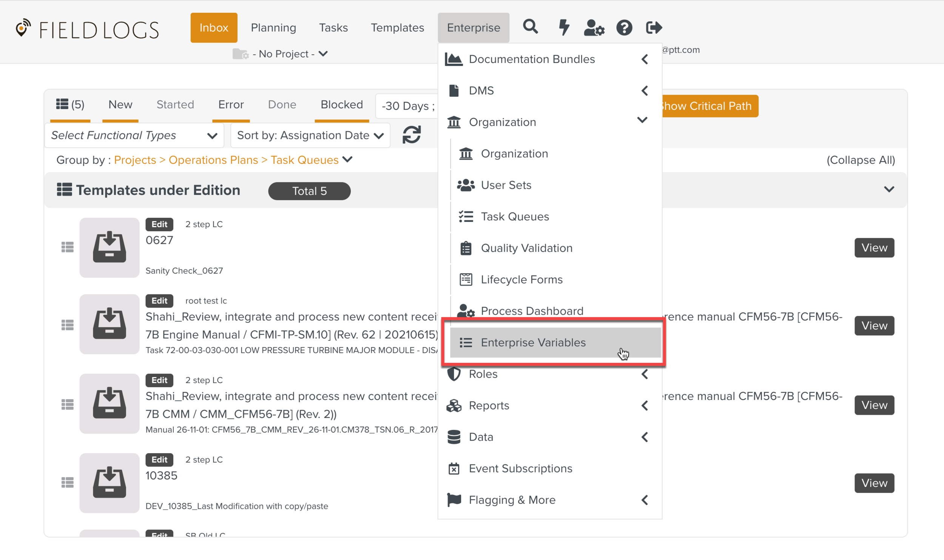This screenshot has width=944, height=560.
Task: Open the lightning bolt quick actions
Action: [564, 27]
